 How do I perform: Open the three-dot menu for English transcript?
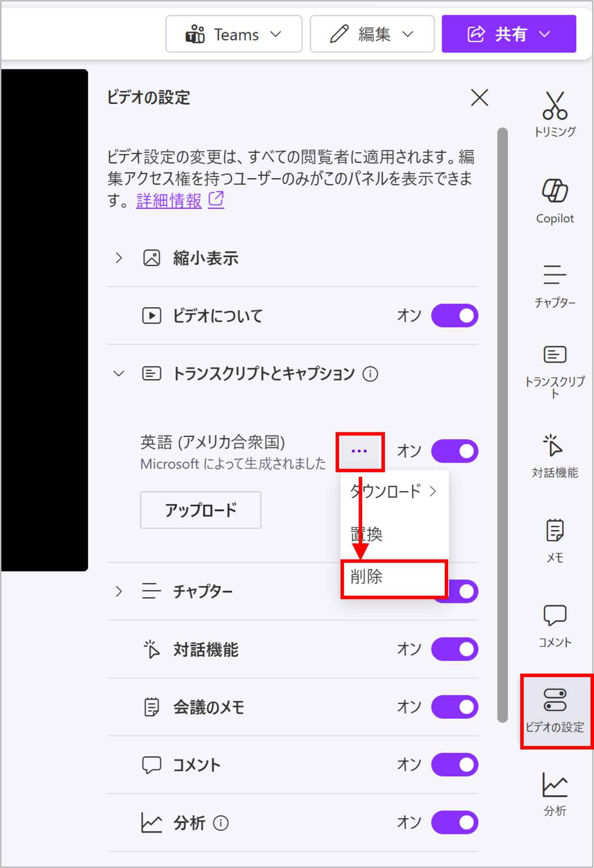point(359,451)
